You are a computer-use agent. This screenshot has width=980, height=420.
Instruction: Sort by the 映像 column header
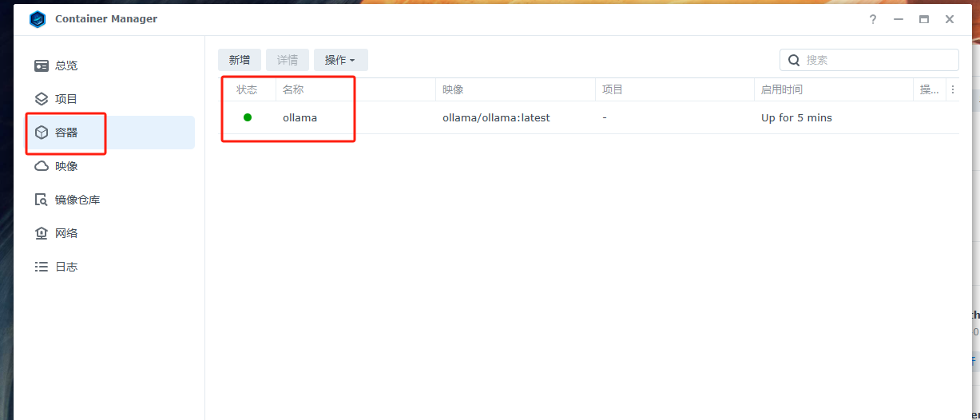[x=515, y=89]
